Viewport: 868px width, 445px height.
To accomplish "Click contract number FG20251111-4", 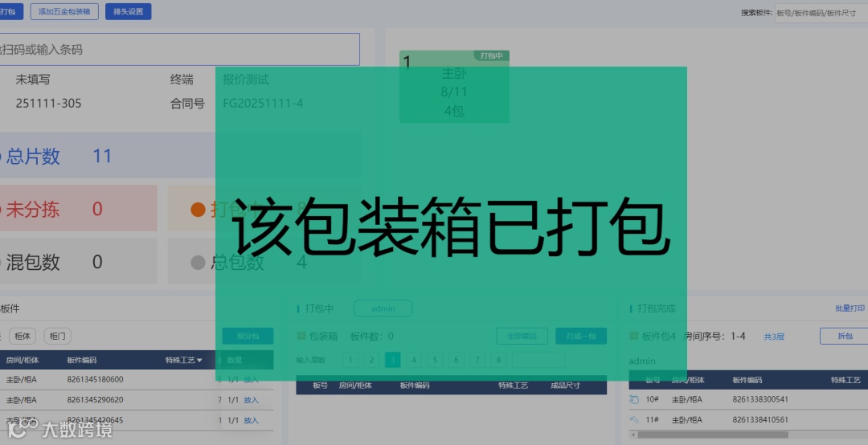I will 263,103.
